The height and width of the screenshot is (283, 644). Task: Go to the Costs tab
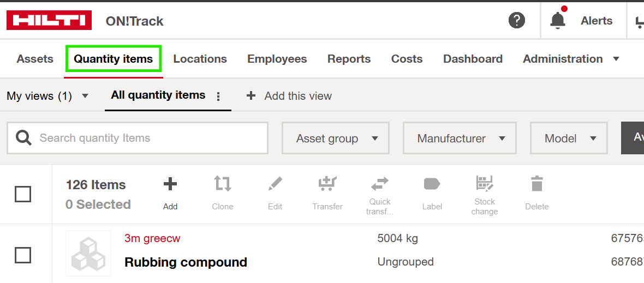pos(407,59)
